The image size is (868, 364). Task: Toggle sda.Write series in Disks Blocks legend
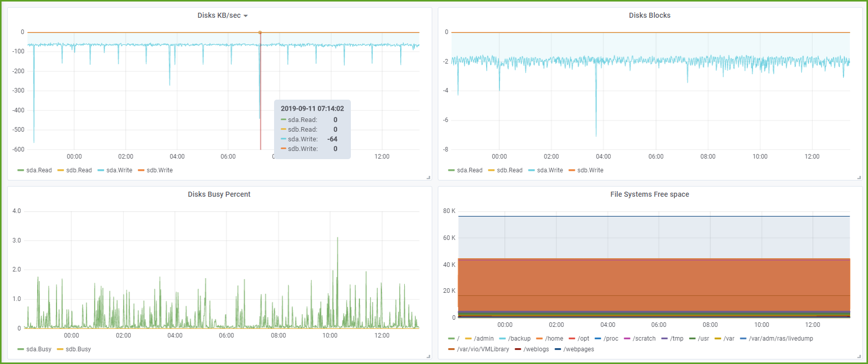pos(546,170)
